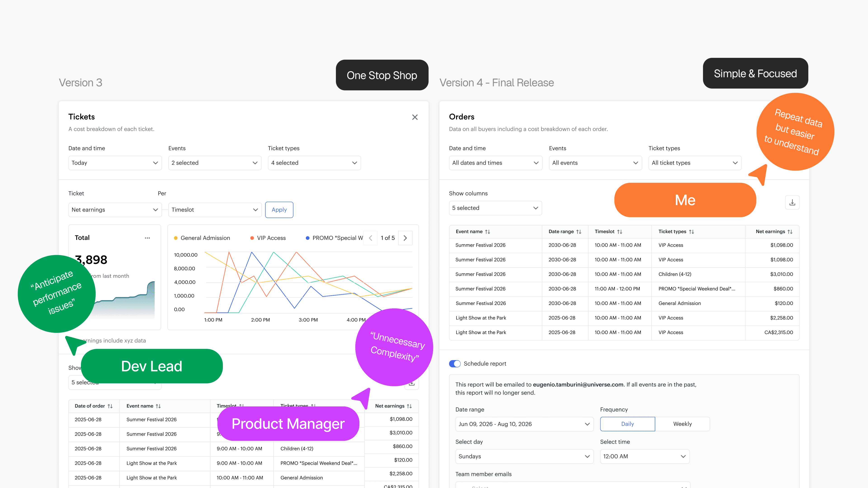Open the schedule Date range dropdown

524,424
